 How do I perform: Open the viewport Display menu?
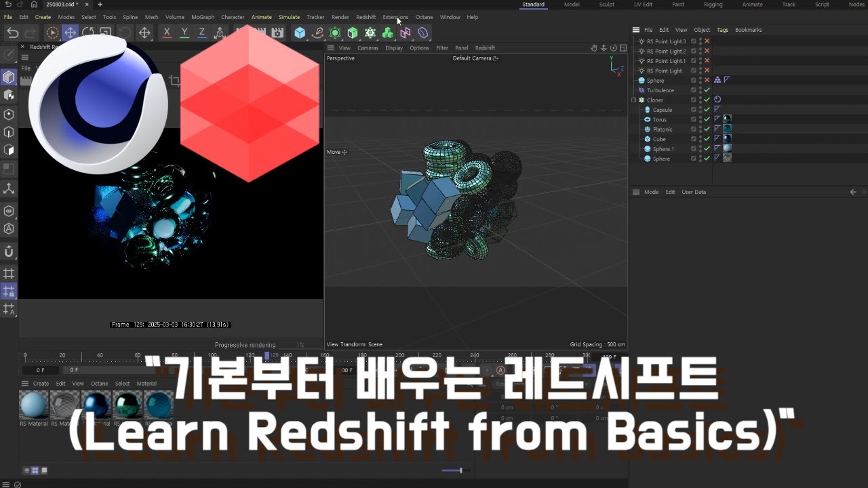[x=393, y=48]
